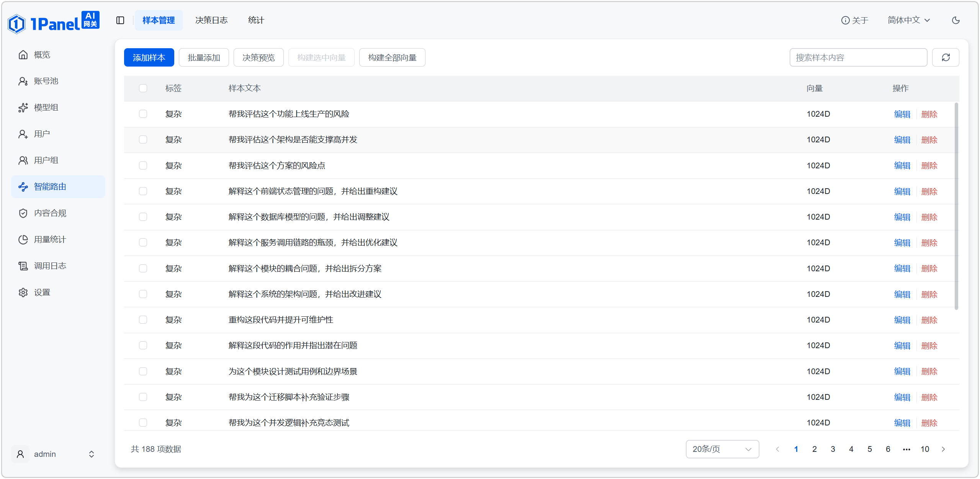The width and height of the screenshot is (980, 479).
Task: Check row 帮我评估这个方案的风险点
Action: click(x=143, y=166)
